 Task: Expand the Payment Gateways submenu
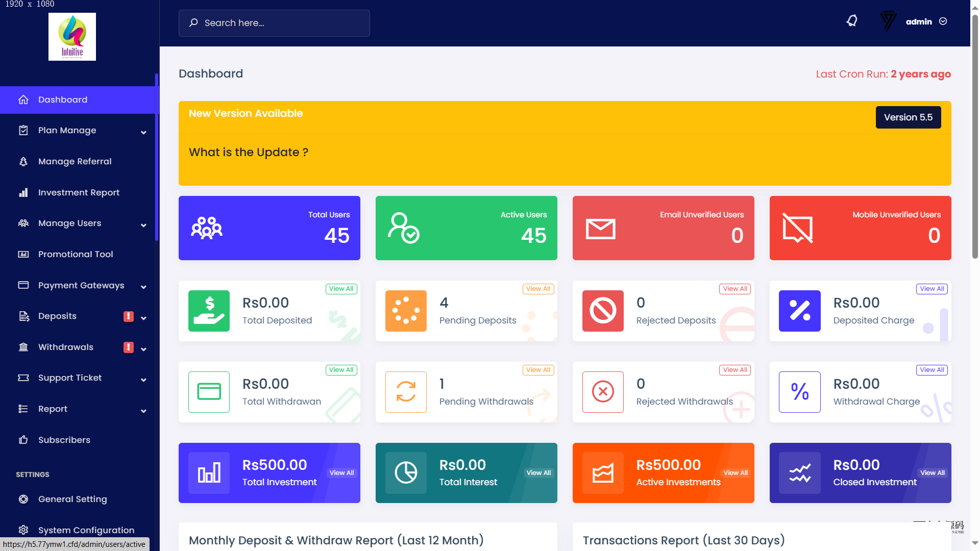click(82, 286)
